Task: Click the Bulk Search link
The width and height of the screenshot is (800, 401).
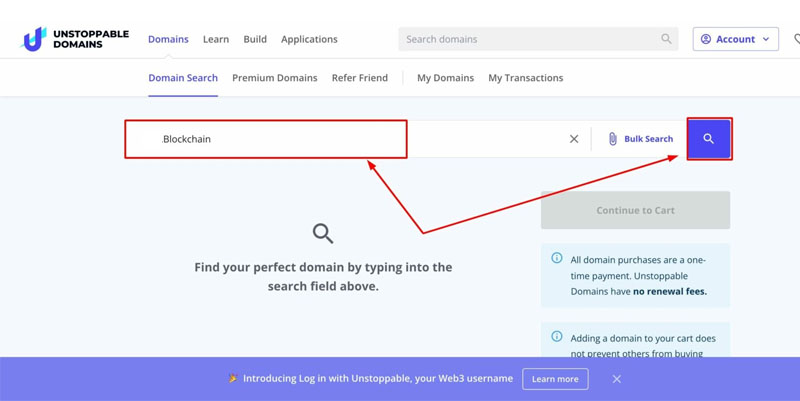Action: tap(648, 139)
